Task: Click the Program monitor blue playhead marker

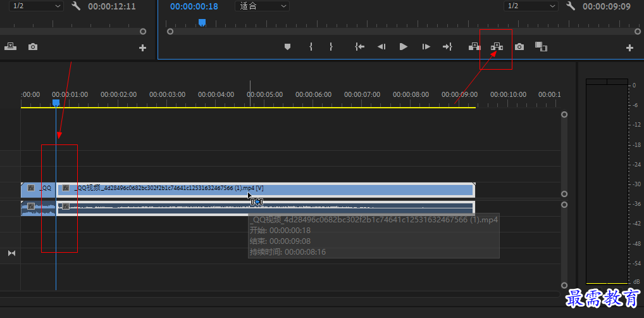Action: click(x=202, y=23)
